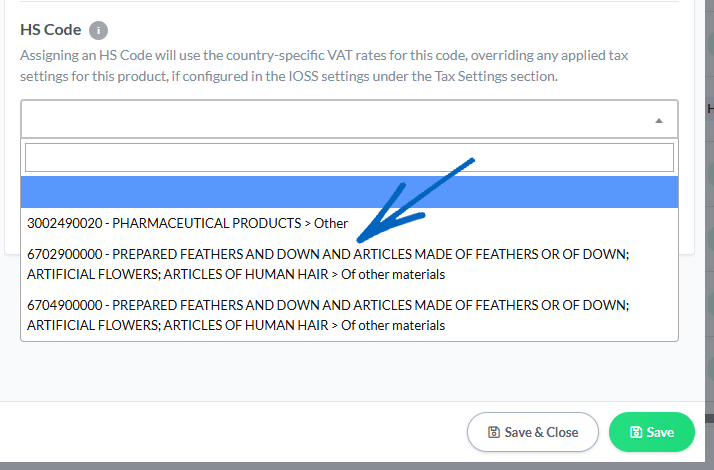Click the dark scrollbar thumb at right edge
The width and height of the screenshot is (714, 470).
pyautogui.click(x=709, y=418)
